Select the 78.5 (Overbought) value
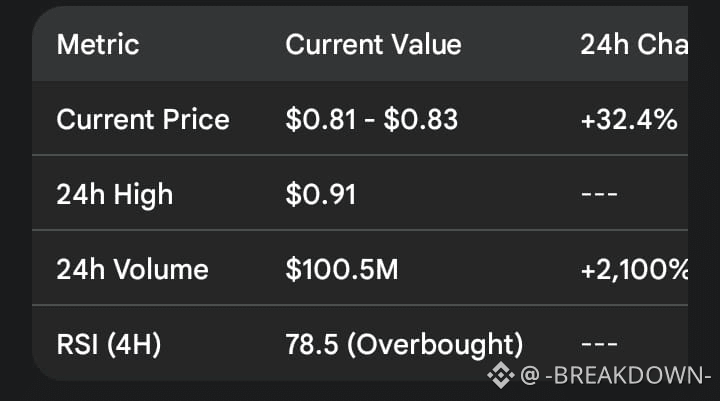The image size is (720, 401). (404, 344)
